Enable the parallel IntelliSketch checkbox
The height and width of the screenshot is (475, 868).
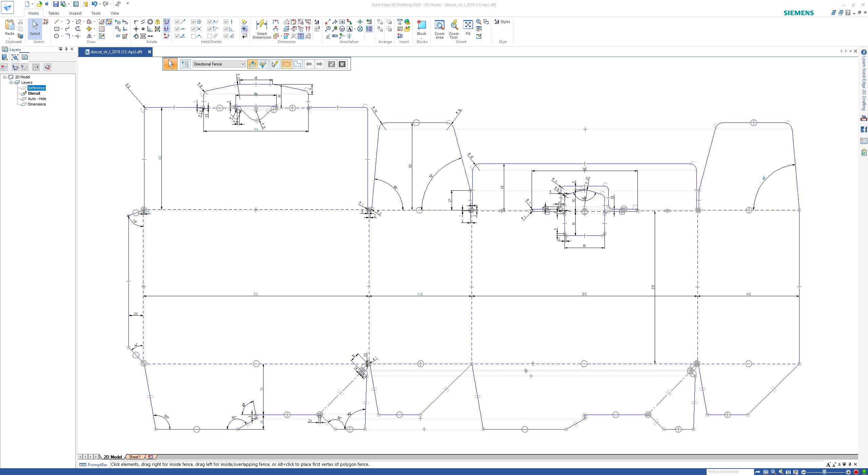coord(210,36)
